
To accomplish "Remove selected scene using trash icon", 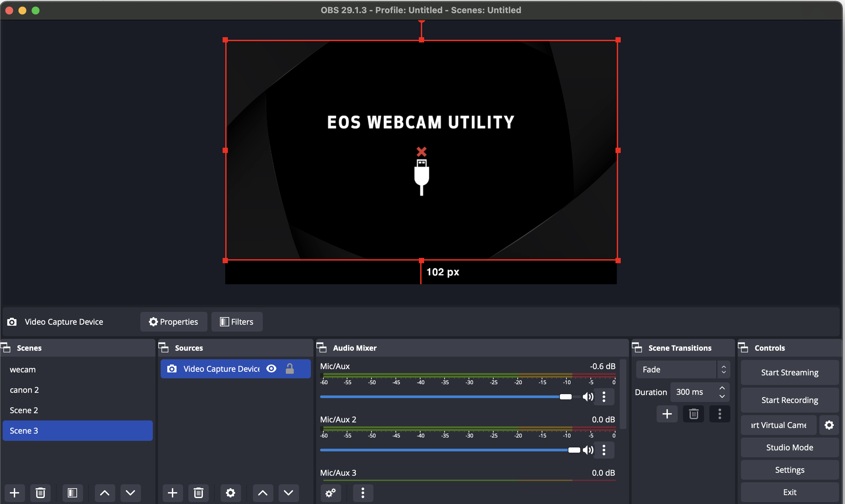I will (40, 493).
